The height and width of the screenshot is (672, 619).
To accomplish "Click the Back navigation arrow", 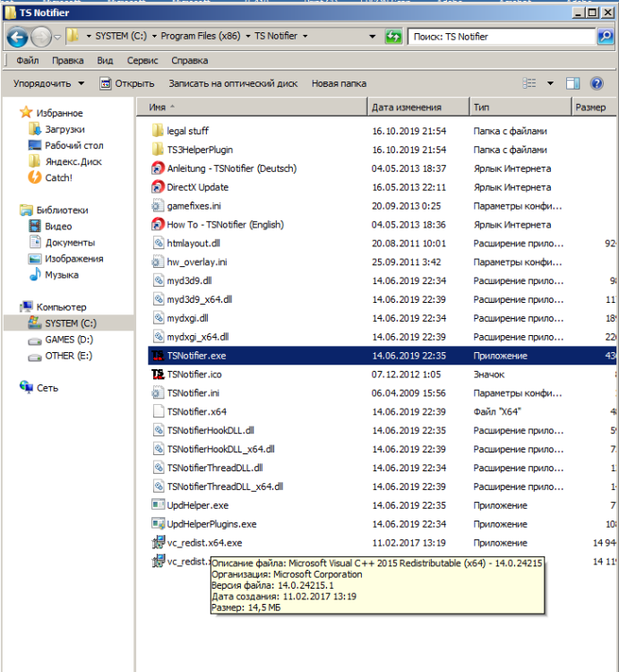I will coord(18,38).
